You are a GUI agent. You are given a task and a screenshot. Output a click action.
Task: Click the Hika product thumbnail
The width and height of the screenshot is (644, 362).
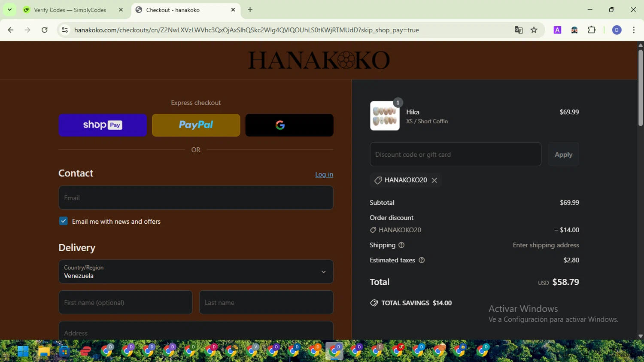point(385,116)
